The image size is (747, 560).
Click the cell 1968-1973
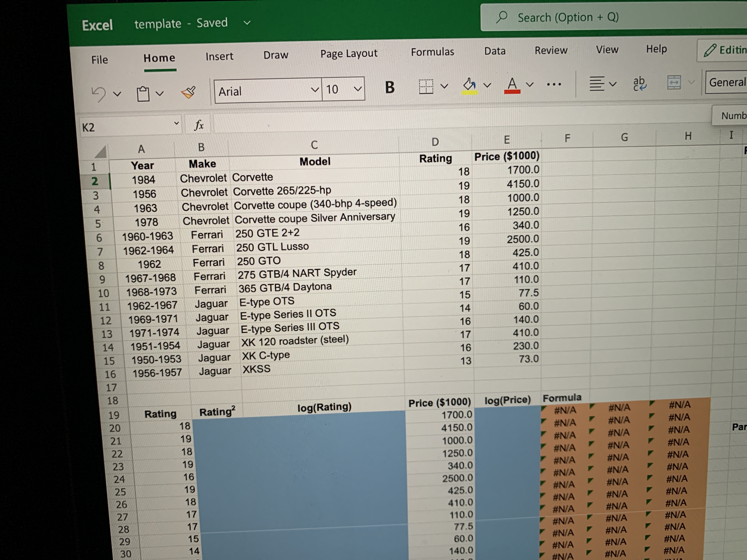[x=152, y=291]
